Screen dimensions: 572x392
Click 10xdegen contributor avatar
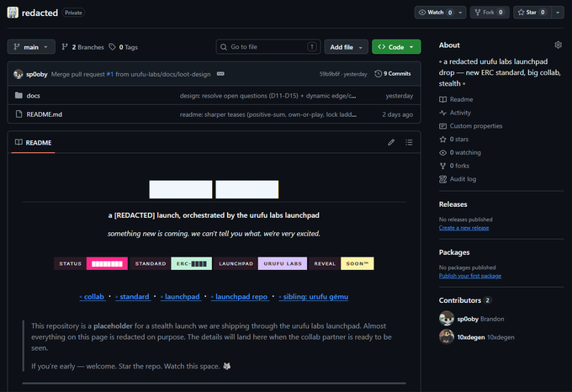[447, 336]
